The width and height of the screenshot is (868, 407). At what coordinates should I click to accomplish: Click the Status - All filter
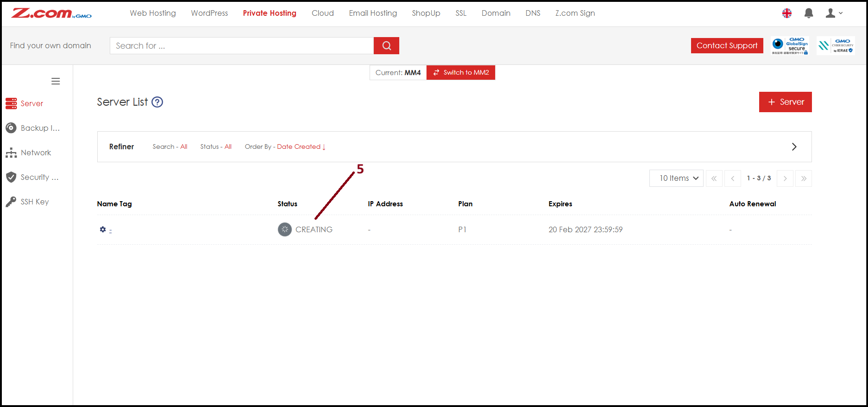point(216,147)
